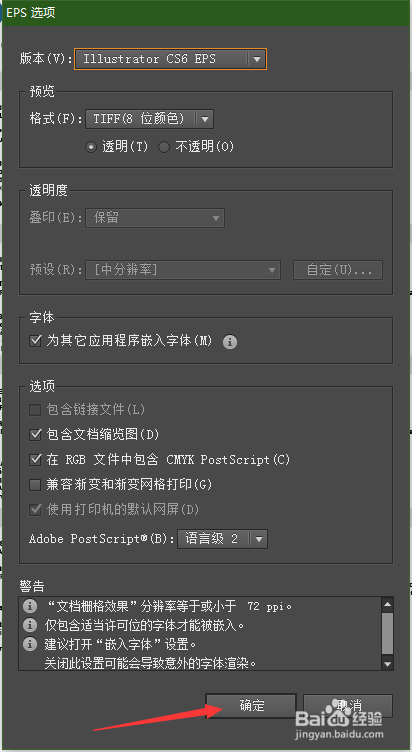
Task: Toggle the CMYK PostScript in RGB files checkbox
Action: coord(35,459)
